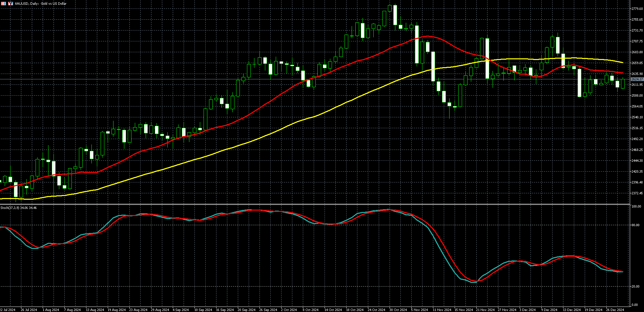This screenshot has height=312, width=644.
Task: Click the 2683.80 price axis label
Action: 637,52
